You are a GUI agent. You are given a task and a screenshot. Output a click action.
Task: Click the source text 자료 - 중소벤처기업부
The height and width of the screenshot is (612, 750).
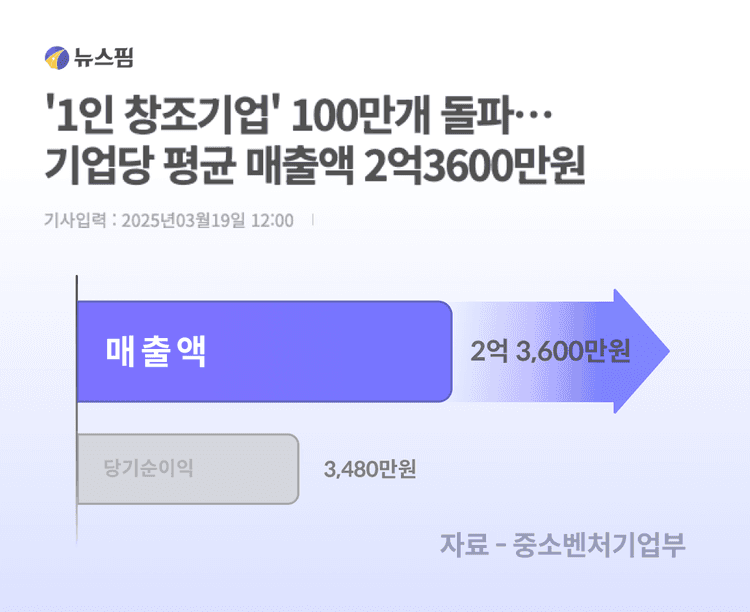click(x=562, y=545)
